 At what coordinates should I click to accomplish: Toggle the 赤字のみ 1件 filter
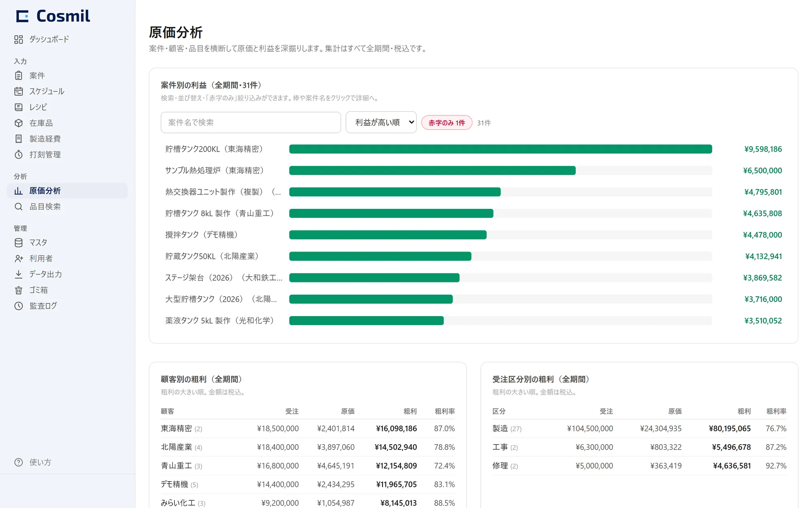pyautogui.click(x=447, y=123)
